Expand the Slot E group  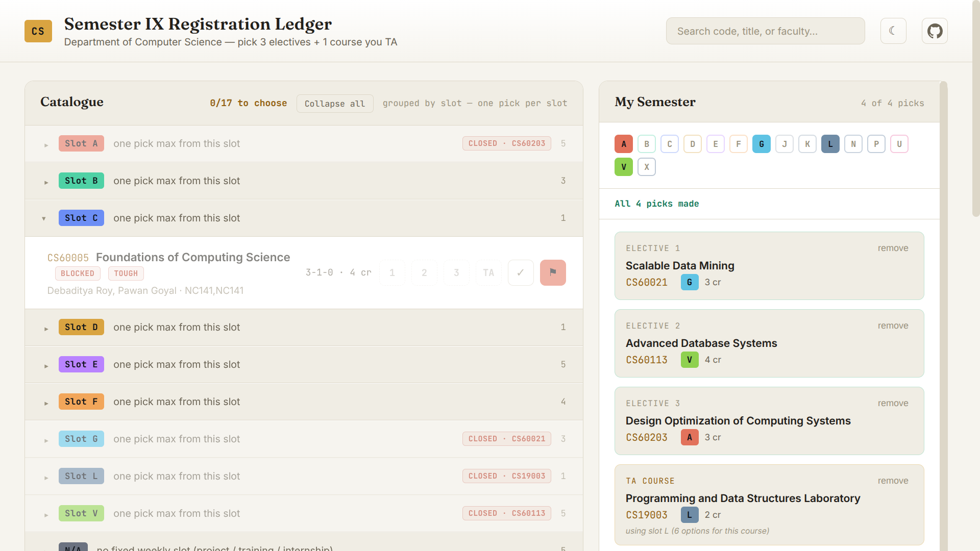pyautogui.click(x=304, y=365)
